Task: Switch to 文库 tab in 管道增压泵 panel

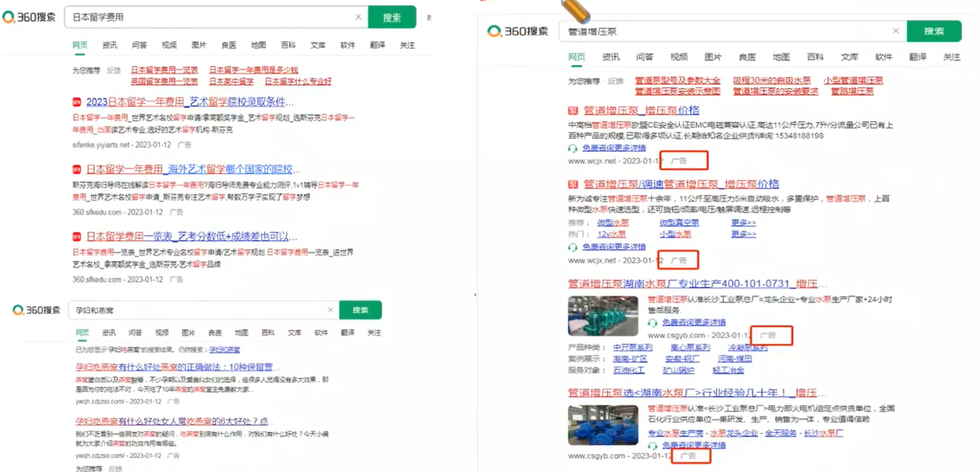Action: [x=849, y=57]
